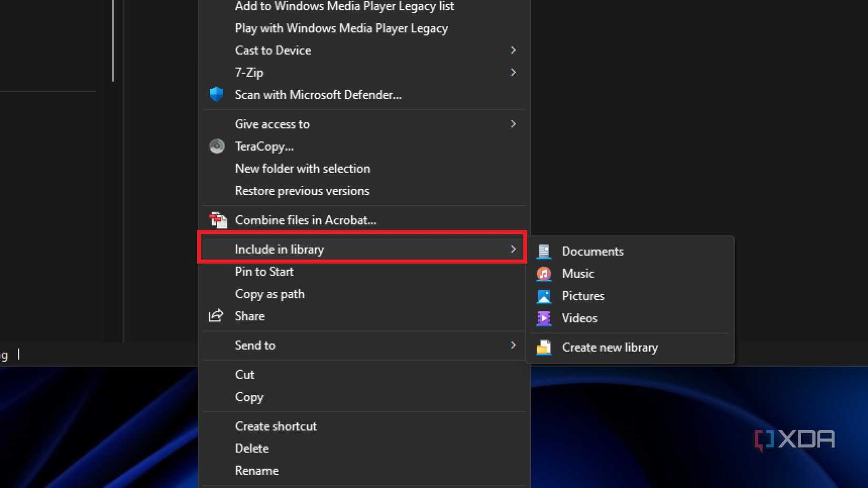The image size is (868, 488).
Task: Include in the Pictures library
Action: click(630, 296)
